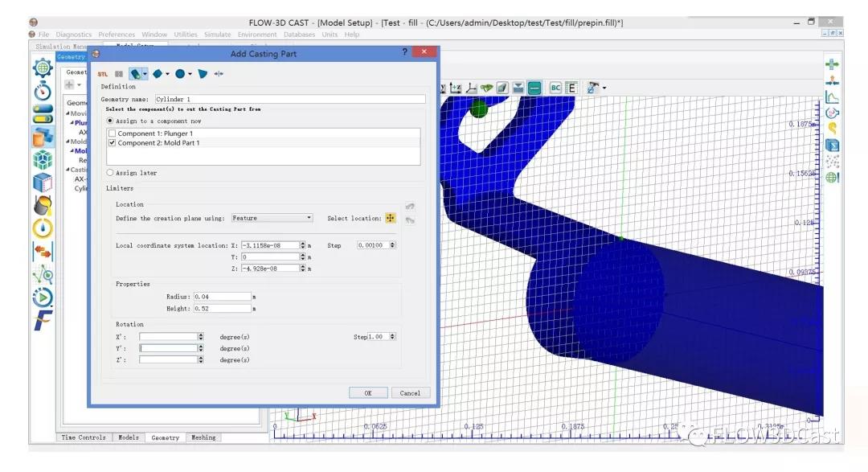Switch to the Meshing tab
Viewport: 868px width, 472px height.
click(203, 437)
